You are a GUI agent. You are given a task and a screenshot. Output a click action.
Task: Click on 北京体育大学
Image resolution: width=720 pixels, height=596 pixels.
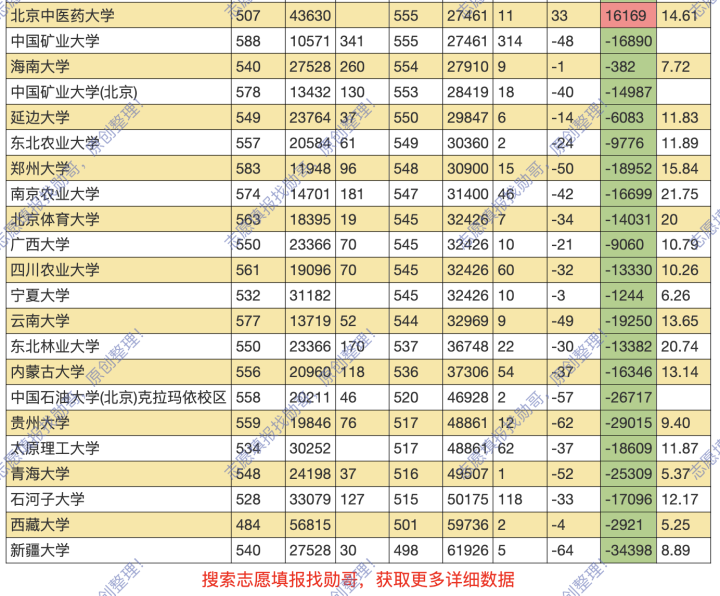coord(118,219)
